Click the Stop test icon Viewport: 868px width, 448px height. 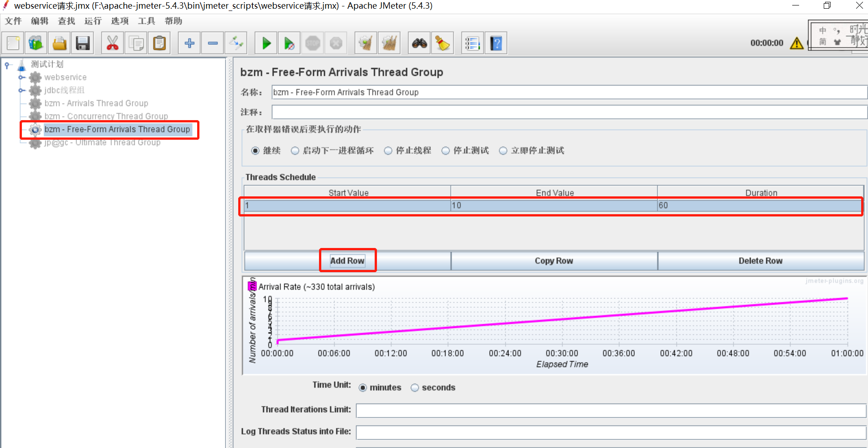click(313, 43)
